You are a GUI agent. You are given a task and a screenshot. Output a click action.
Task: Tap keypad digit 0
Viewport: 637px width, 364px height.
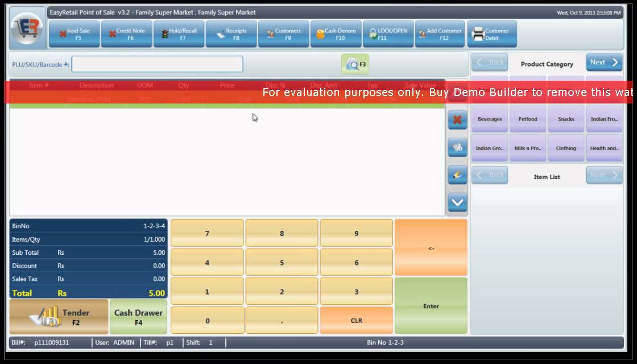[x=207, y=321]
